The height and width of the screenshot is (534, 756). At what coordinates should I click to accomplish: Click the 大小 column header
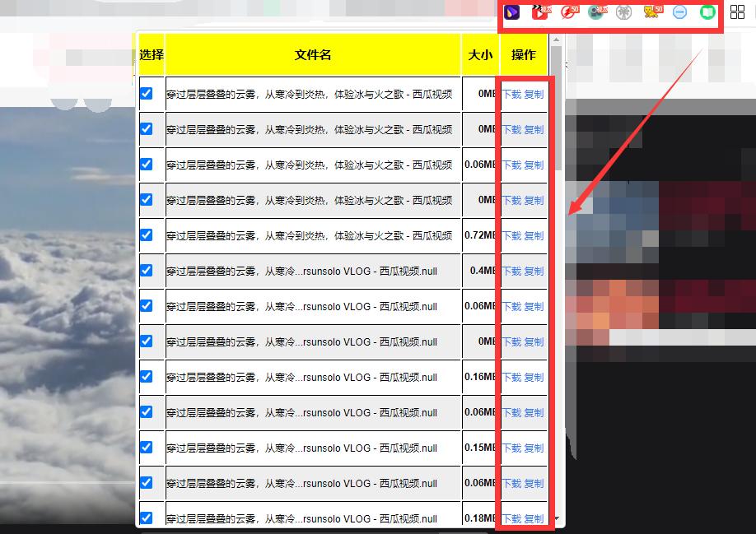click(480, 54)
